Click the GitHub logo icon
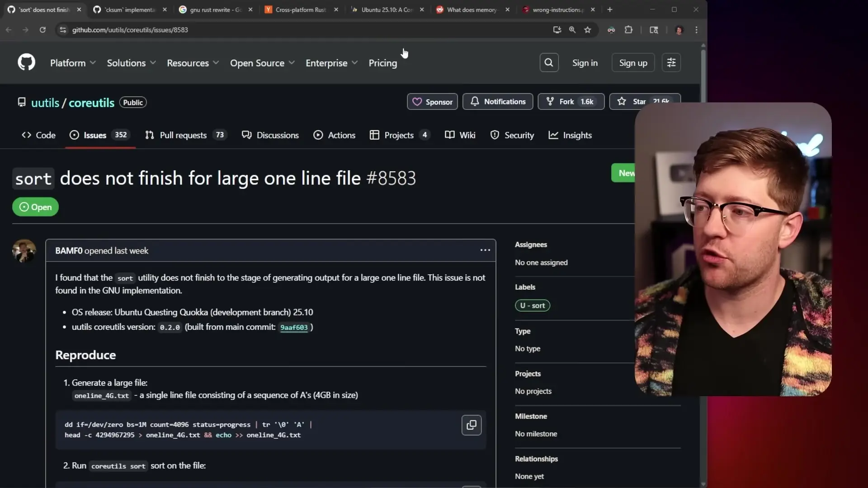Screen dimensions: 868x488 tap(26, 62)
